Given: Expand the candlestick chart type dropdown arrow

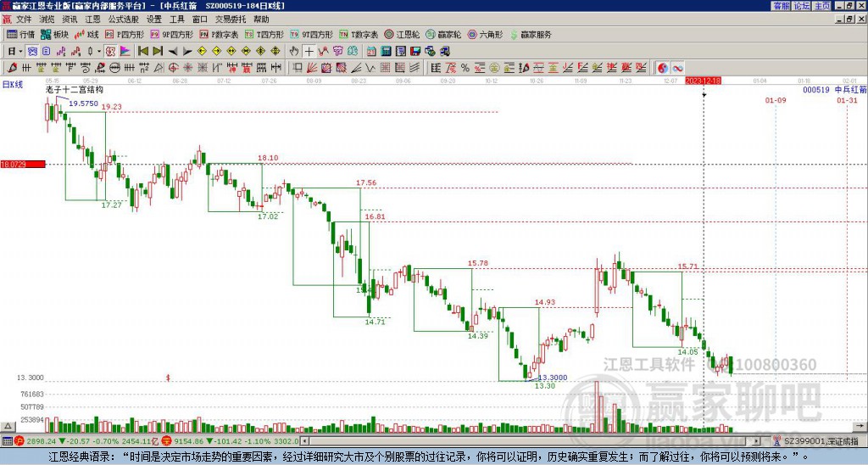Looking at the screenshot, I should 99,52.
